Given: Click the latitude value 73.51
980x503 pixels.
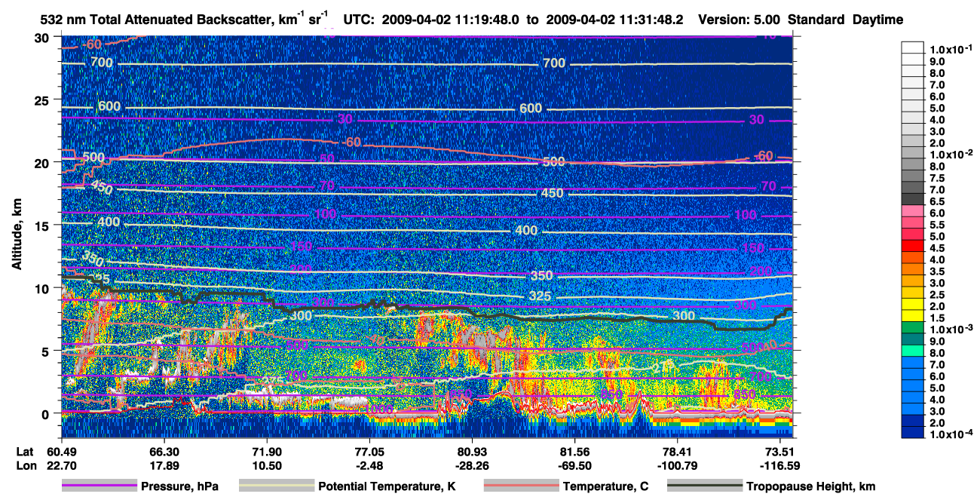Looking at the screenshot, I should pyautogui.click(x=779, y=452).
